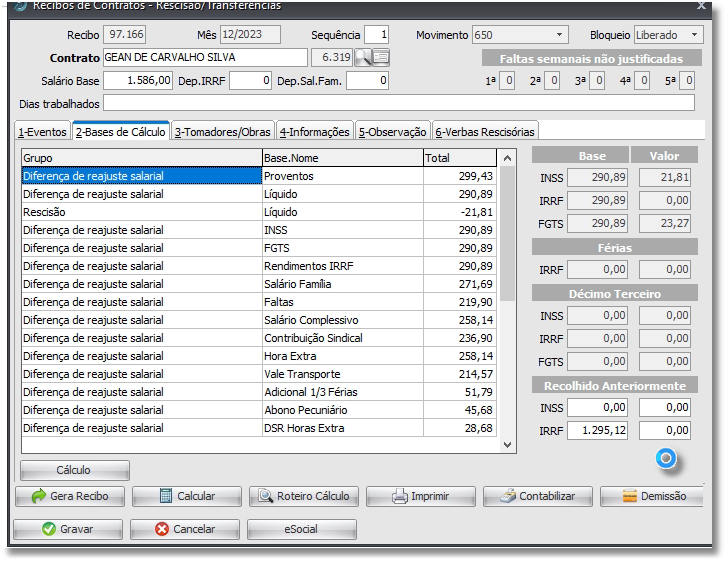The width and height of the screenshot is (726, 562).
Task: Click the Dias trabalhados input field
Action: (399, 103)
